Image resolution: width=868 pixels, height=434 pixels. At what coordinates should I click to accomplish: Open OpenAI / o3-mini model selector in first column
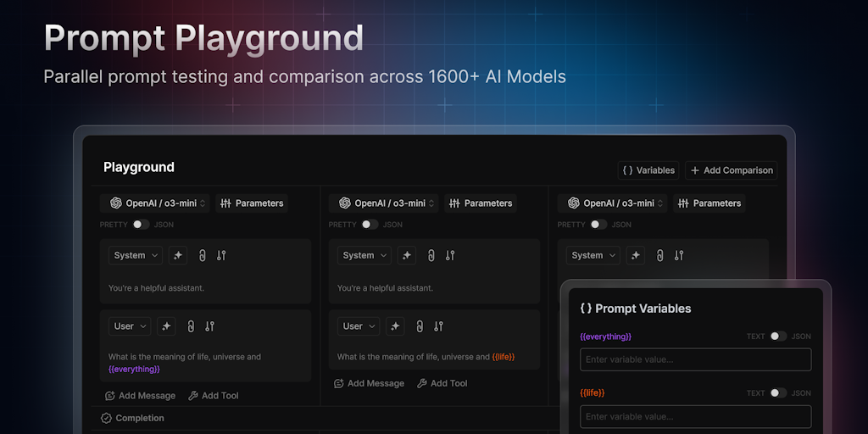[x=155, y=203]
